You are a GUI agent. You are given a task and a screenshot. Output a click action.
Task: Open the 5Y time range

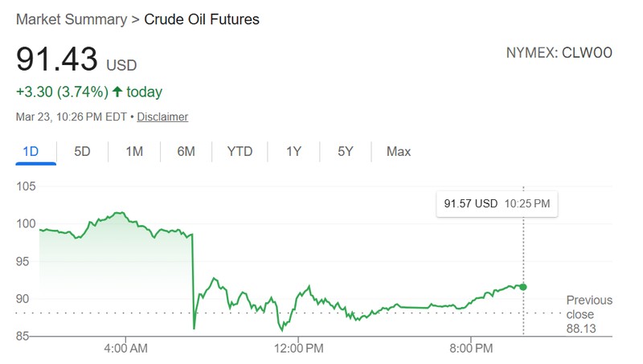pos(346,151)
